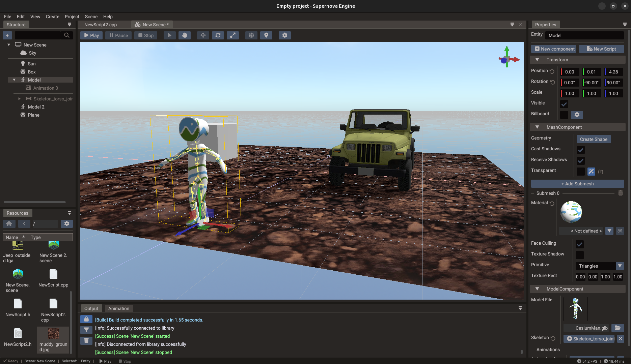Click the plus icon to add a new entity
This screenshot has height=364, width=631.
7,35
